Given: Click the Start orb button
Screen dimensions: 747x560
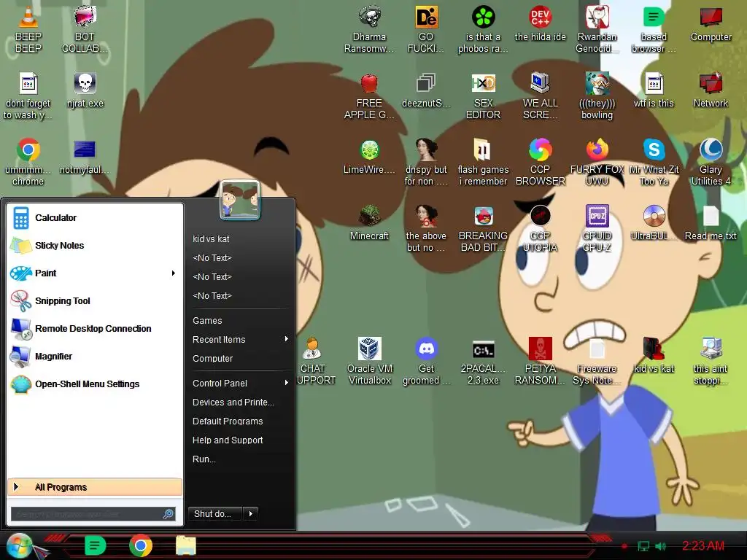Looking at the screenshot, I should pos(19,545).
